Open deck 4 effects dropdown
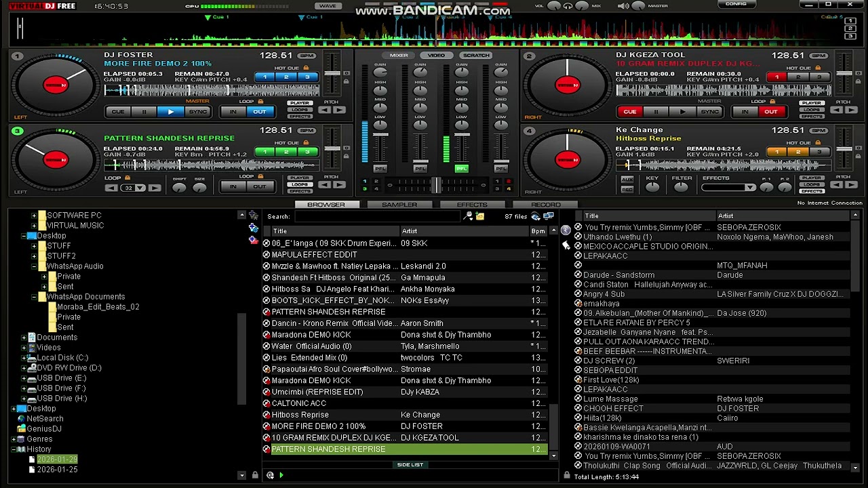 click(749, 188)
